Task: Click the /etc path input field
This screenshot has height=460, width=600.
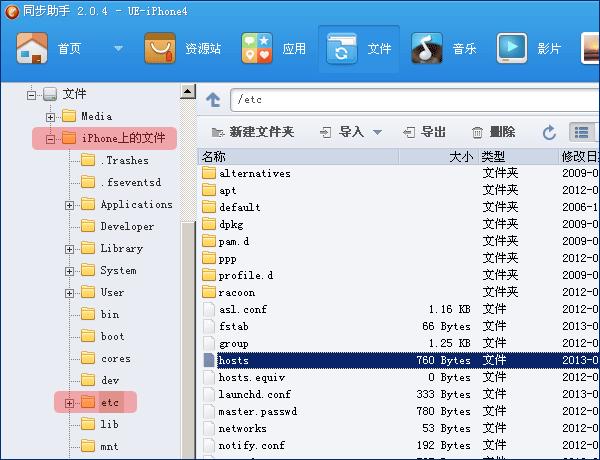Action: [x=415, y=100]
